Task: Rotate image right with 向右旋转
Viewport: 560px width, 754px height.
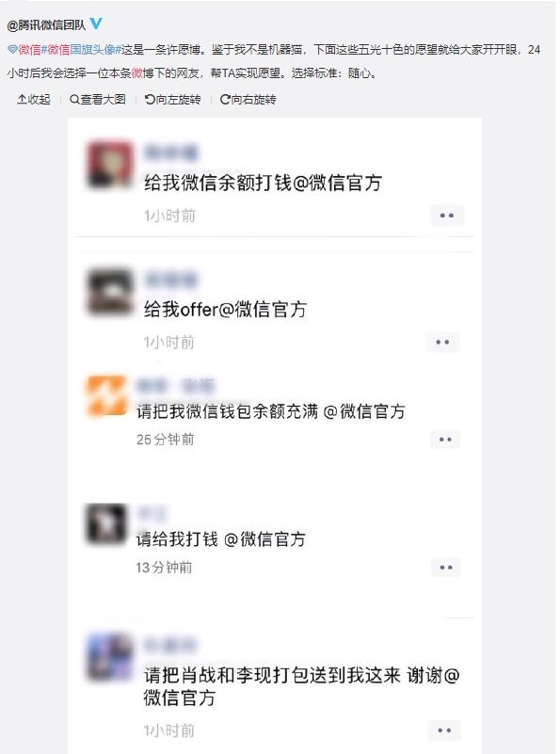Action: [x=248, y=100]
